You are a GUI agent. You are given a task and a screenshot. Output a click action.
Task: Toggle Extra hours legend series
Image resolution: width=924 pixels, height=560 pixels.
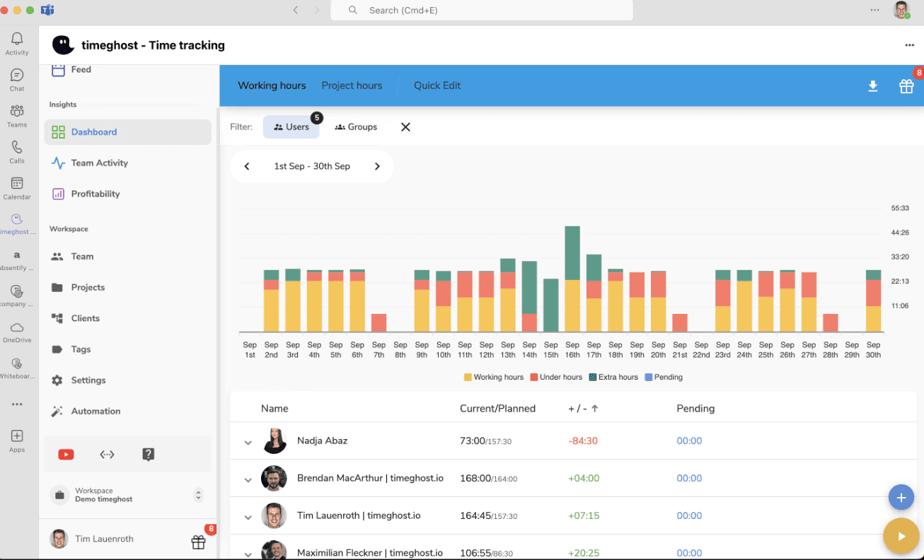(x=613, y=377)
